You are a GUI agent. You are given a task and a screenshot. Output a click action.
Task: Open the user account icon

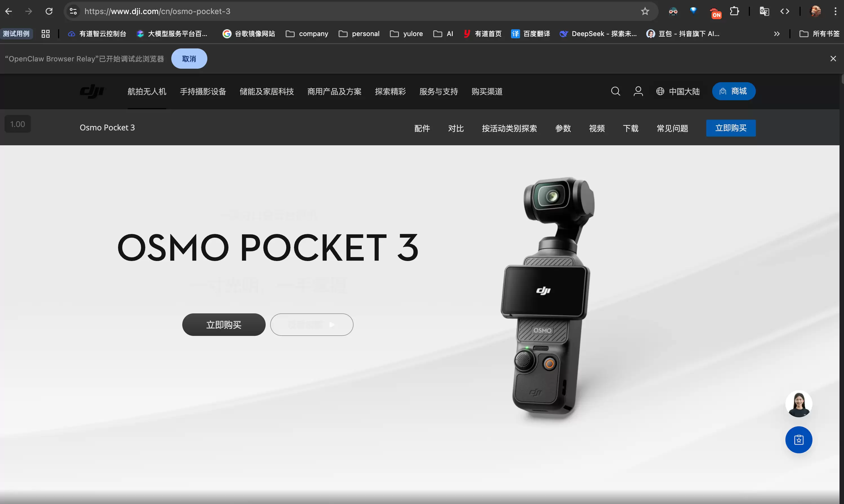638,91
